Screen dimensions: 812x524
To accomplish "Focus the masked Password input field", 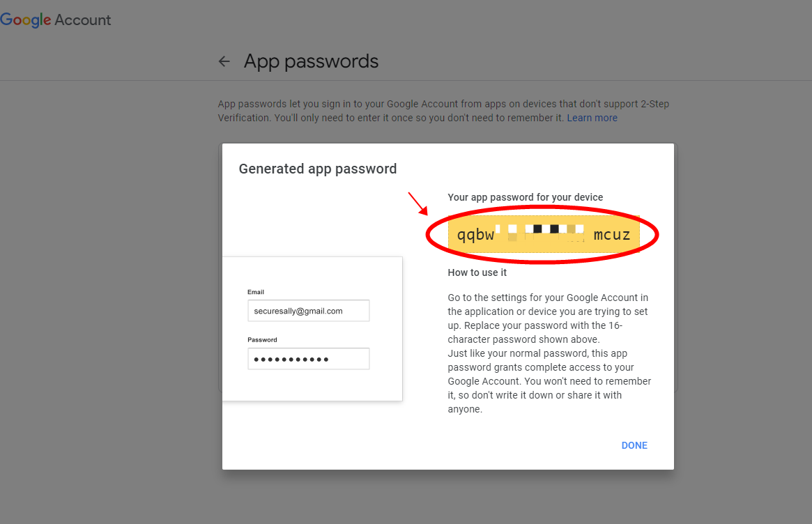I will tap(309, 359).
